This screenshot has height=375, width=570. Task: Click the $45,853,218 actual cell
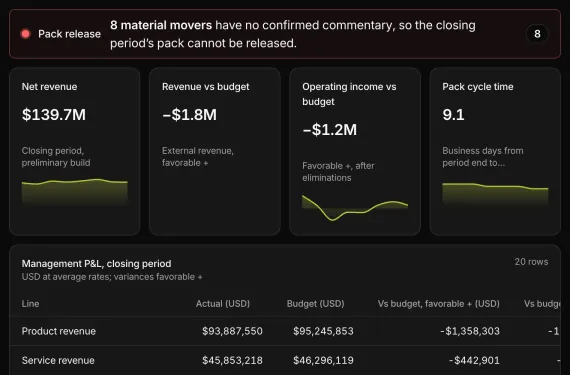pyautogui.click(x=232, y=360)
